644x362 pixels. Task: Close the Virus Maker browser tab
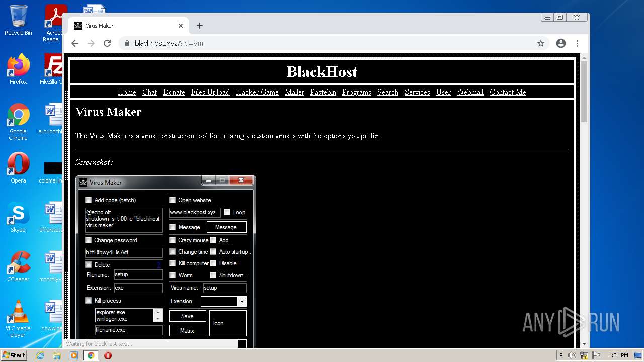click(181, 26)
